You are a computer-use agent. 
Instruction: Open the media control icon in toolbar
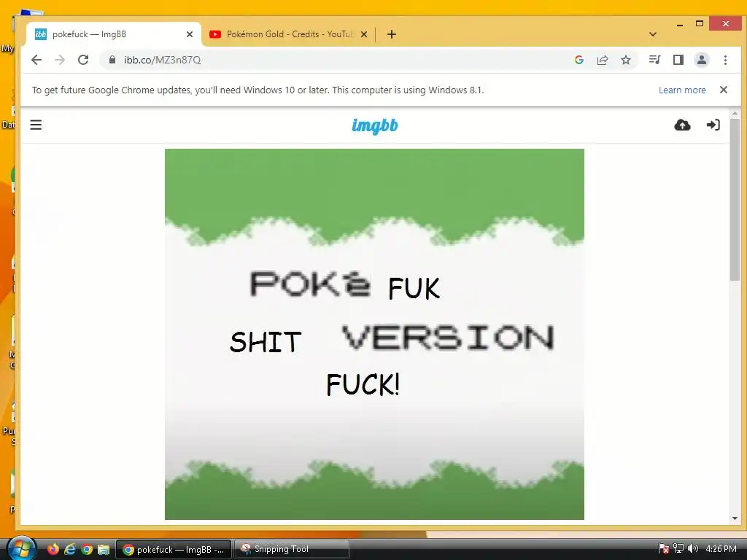pyautogui.click(x=654, y=60)
